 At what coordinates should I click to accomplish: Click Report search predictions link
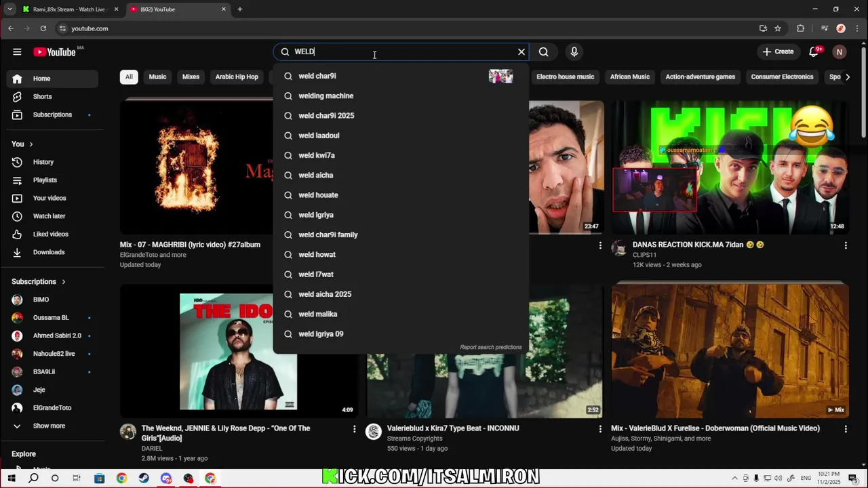point(491,348)
